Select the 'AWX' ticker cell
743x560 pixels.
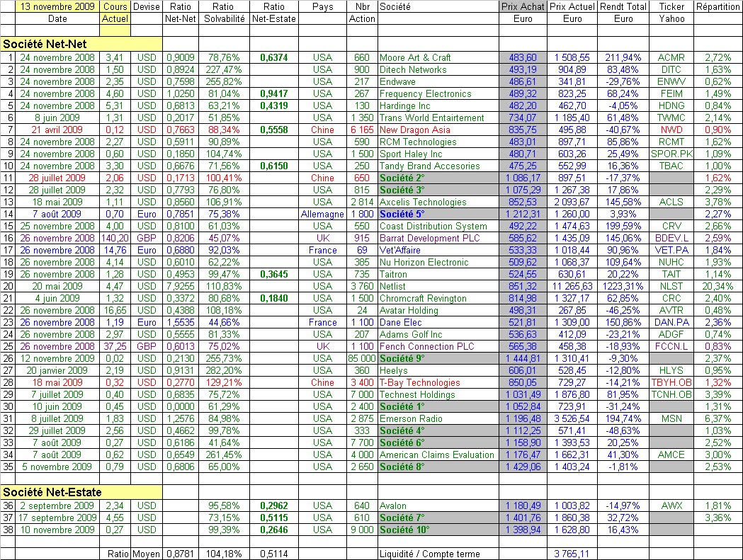671,505
